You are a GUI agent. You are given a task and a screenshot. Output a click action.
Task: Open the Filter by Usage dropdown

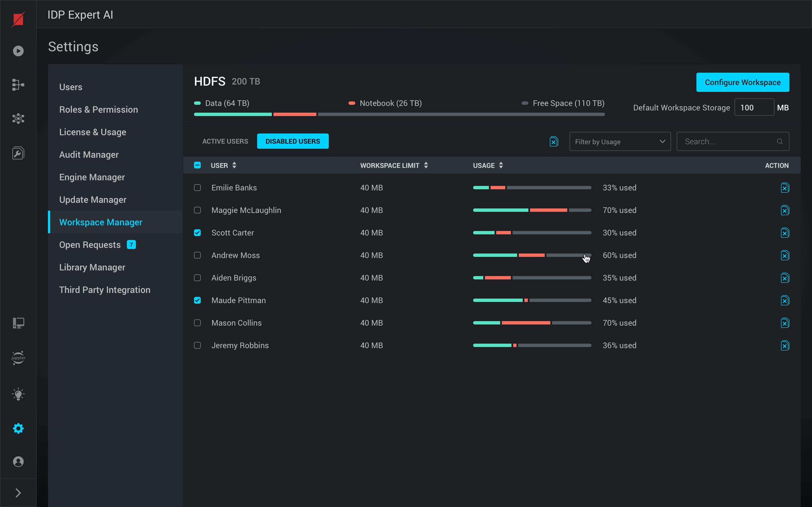click(x=620, y=141)
